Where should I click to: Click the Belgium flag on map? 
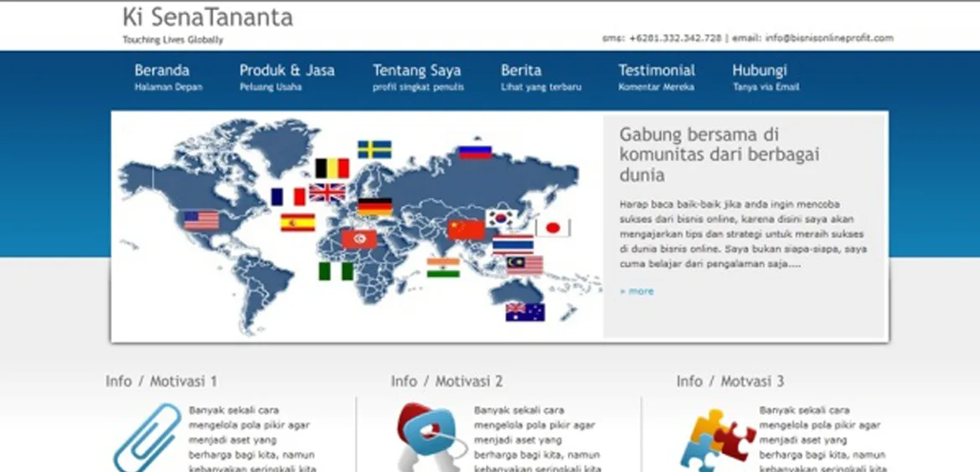(332, 169)
